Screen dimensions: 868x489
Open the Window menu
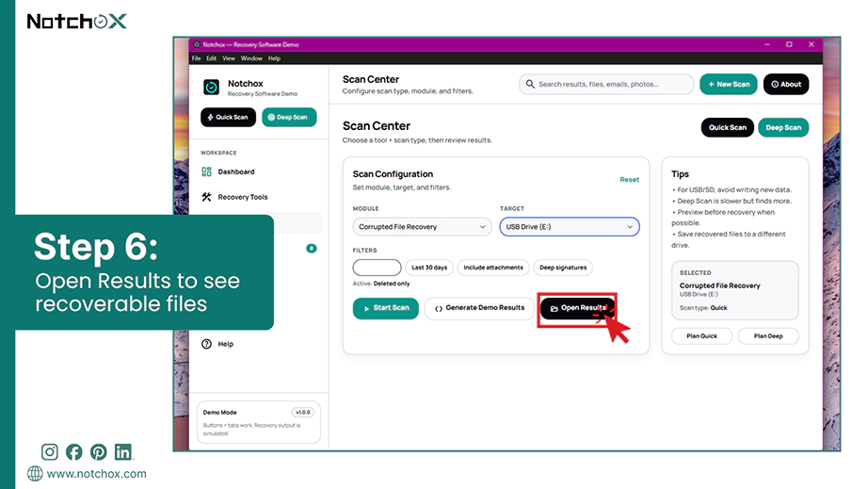point(251,58)
